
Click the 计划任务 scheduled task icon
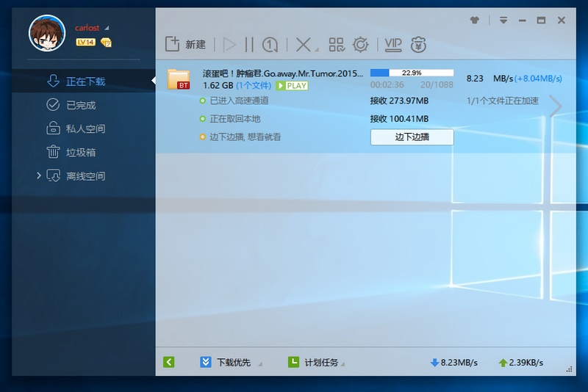tap(293, 362)
